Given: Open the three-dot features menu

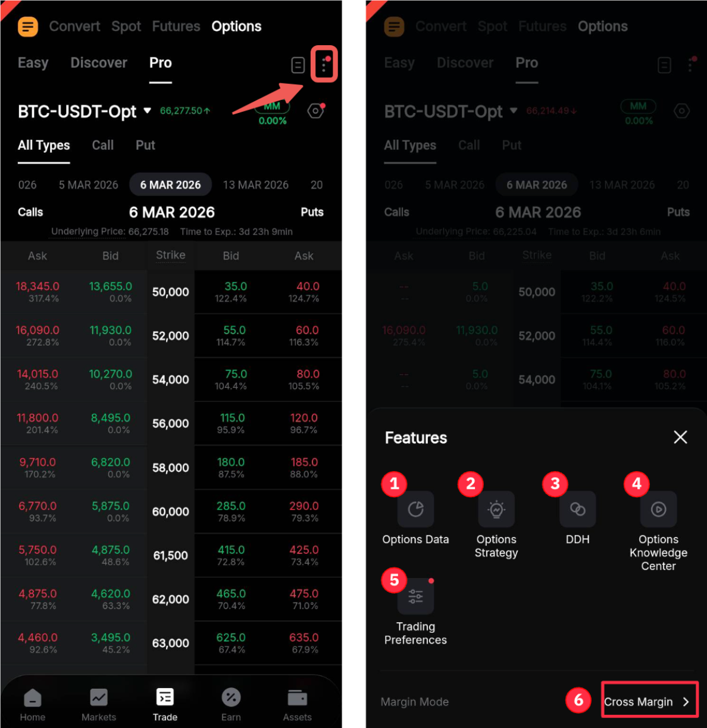Looking at the screenshot, I should click(324, 64).
